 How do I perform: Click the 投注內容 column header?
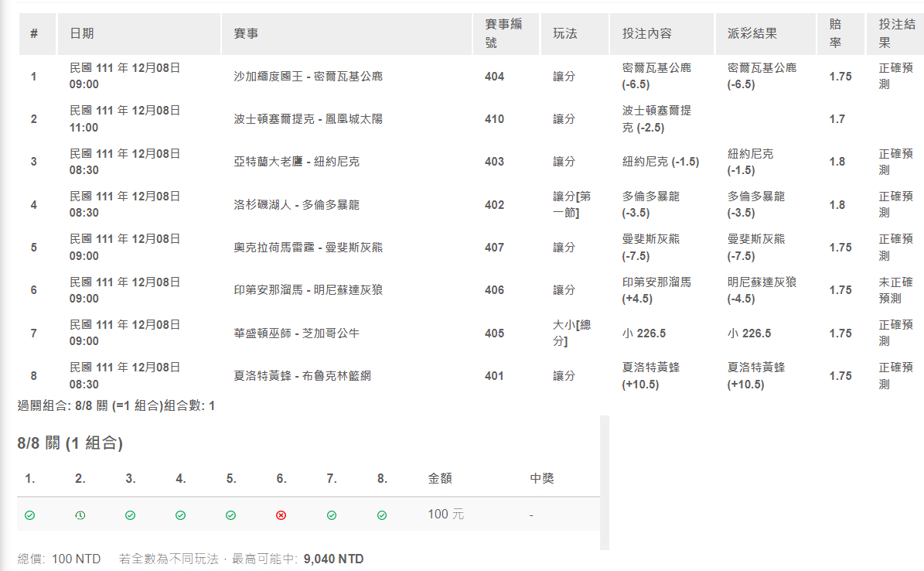[662, 33]
